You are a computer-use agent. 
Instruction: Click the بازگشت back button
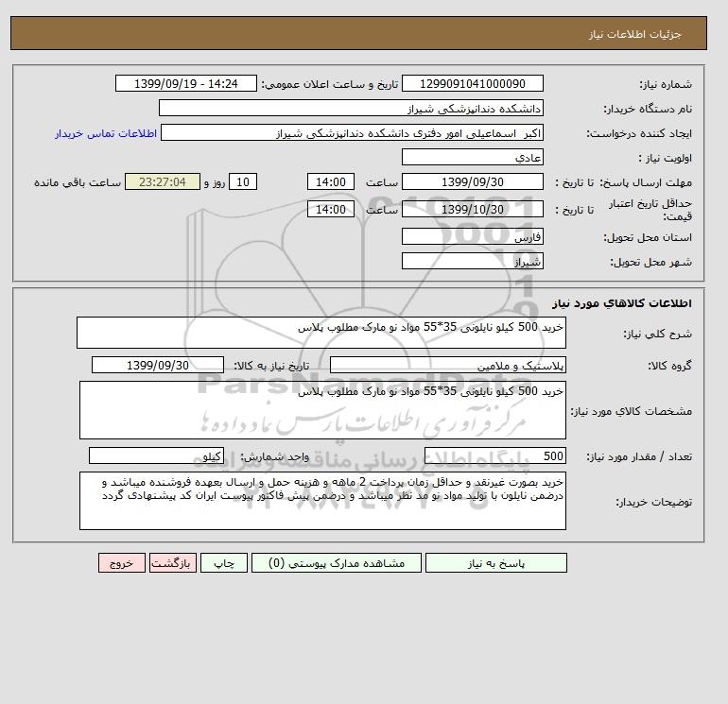[x=173, y=563]
